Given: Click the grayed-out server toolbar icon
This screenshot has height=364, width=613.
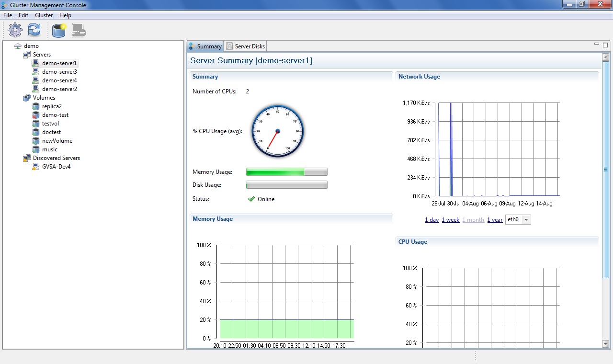Looking at the screenshot, I should pos(79,30).
